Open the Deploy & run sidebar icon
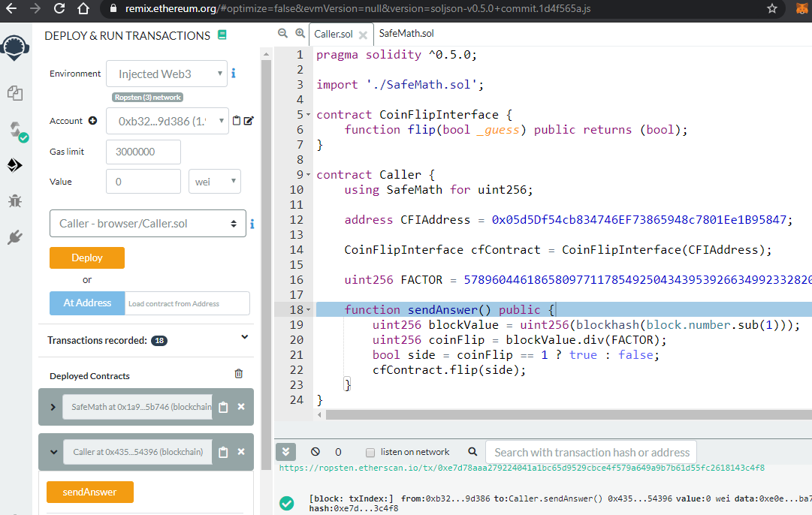The width and height of the screenshot is (812, 515). click(14, 165)
